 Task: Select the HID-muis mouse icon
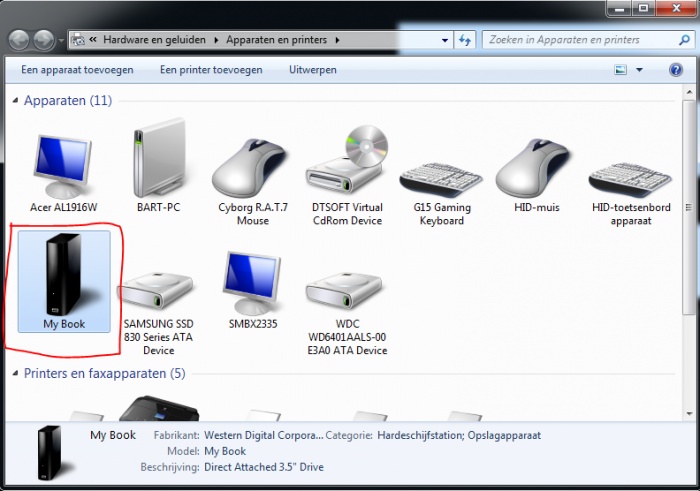pyautogui.click(x=533, y=168)
